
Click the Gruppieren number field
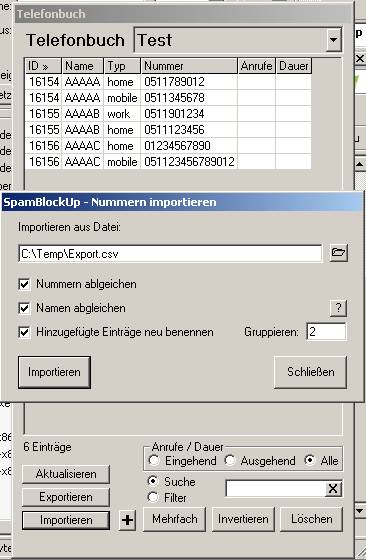[326, 332]
